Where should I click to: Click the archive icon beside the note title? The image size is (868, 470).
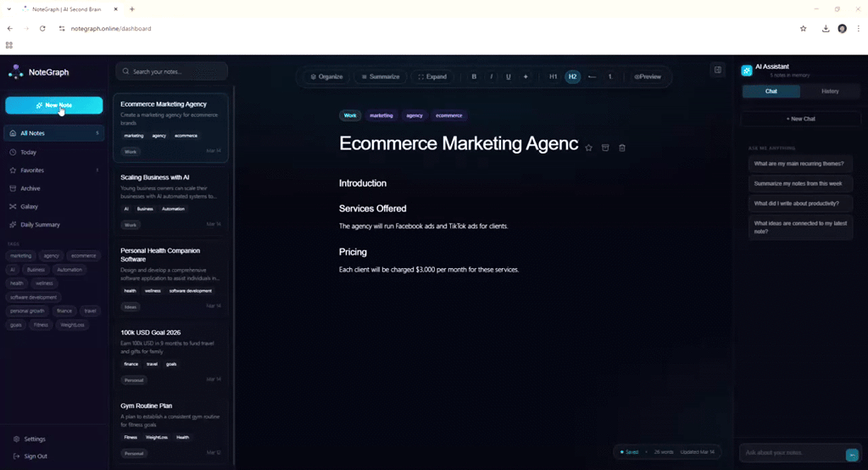pyautogui.click(x=605, y=148)
